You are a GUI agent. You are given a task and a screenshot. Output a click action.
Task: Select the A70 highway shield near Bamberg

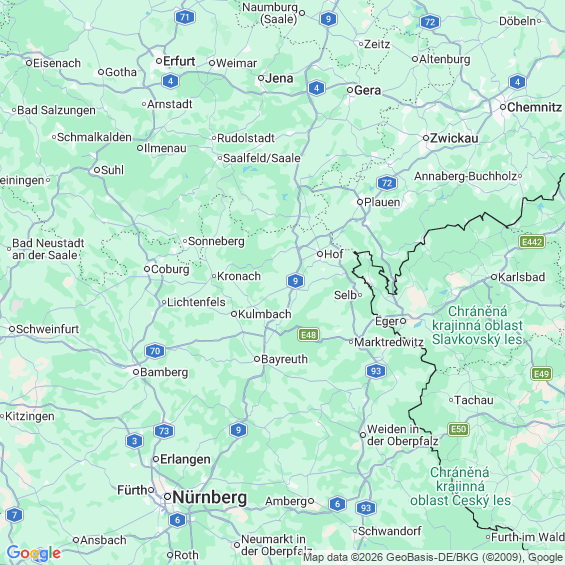coord(155,351)
